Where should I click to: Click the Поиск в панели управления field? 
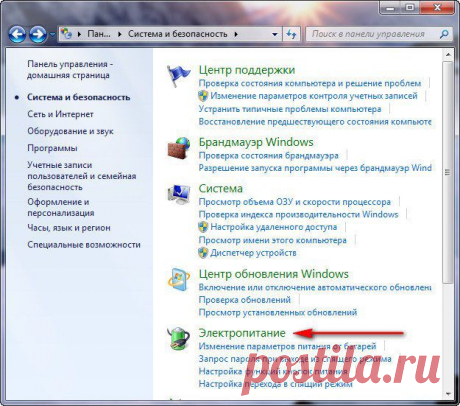[x=374, y=34]
